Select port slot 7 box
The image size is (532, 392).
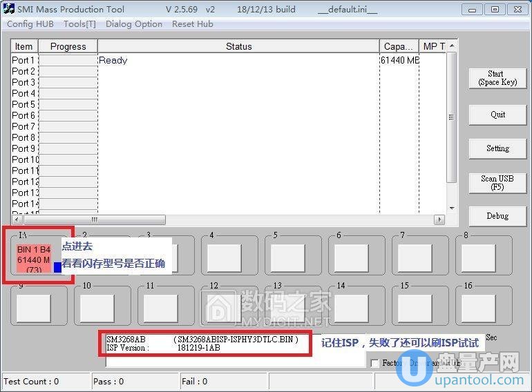pos(415,258)
